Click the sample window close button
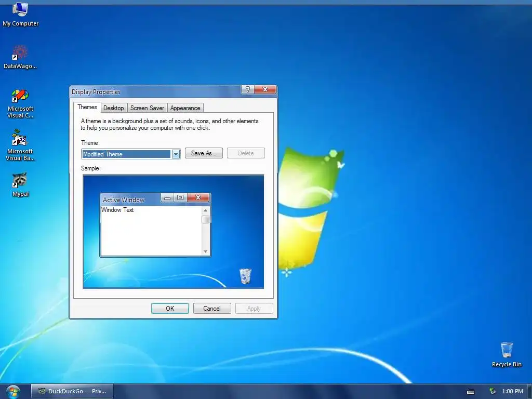 pos(198,197)
